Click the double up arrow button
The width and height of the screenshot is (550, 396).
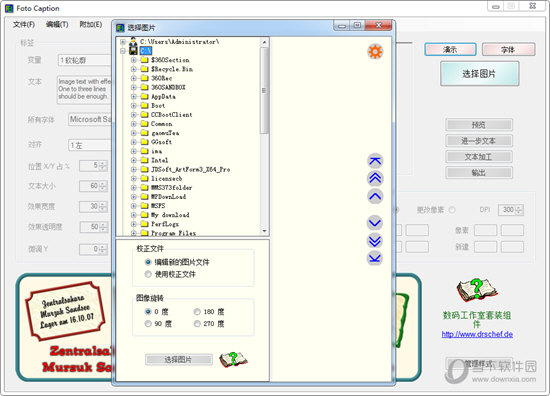pos(375,179)
